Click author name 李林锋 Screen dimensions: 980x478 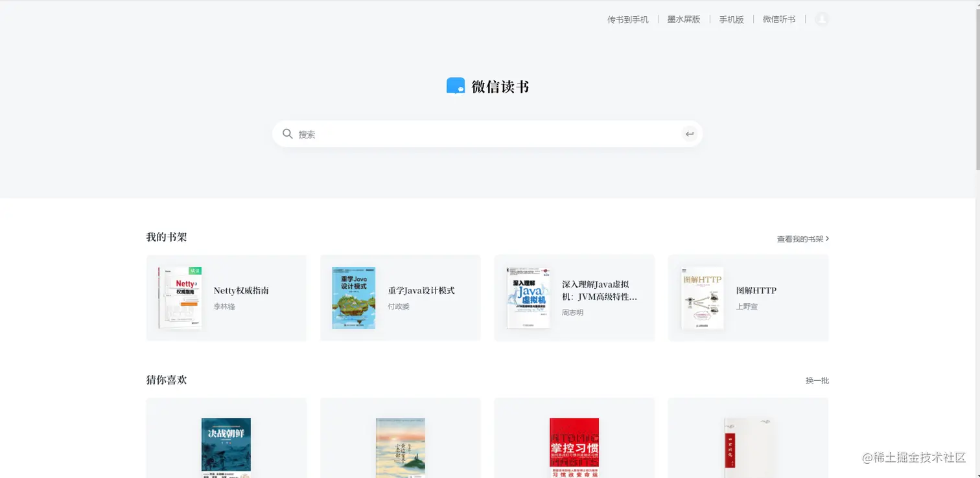224,306
